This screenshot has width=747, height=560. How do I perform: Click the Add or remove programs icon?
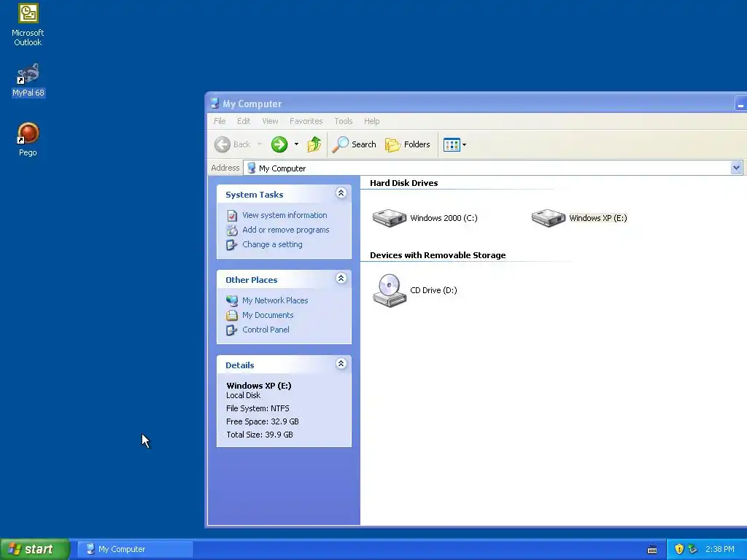231,230
